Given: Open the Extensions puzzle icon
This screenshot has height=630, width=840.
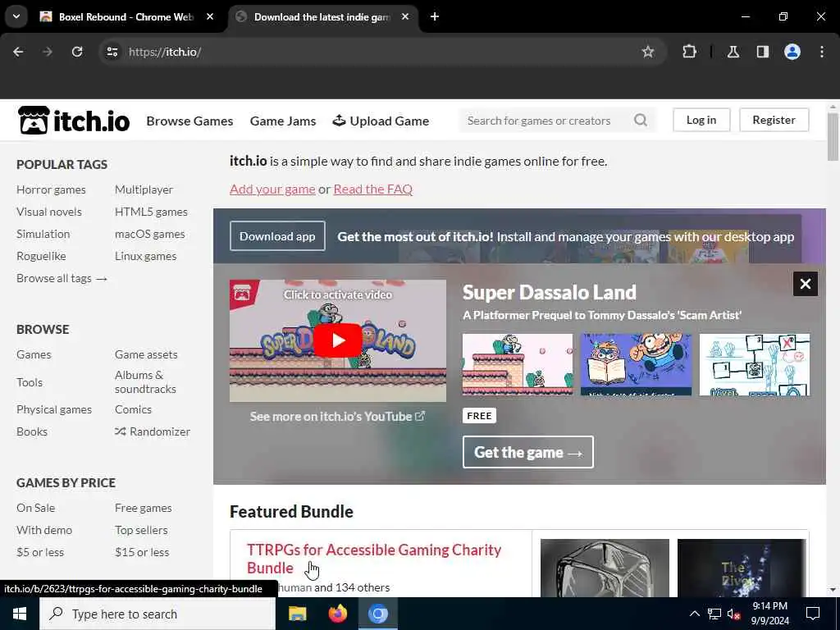Looking at the screenshot, I should (689, 52).
